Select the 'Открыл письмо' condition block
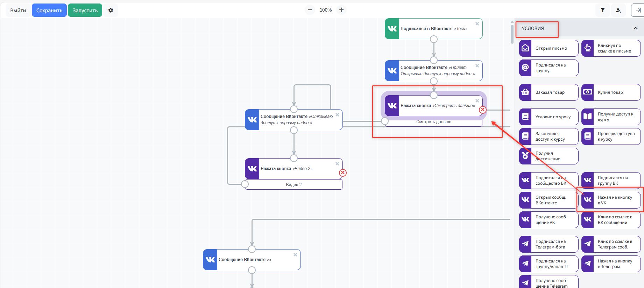Screen dimensions: 644x288 click(x=549, y=48)
